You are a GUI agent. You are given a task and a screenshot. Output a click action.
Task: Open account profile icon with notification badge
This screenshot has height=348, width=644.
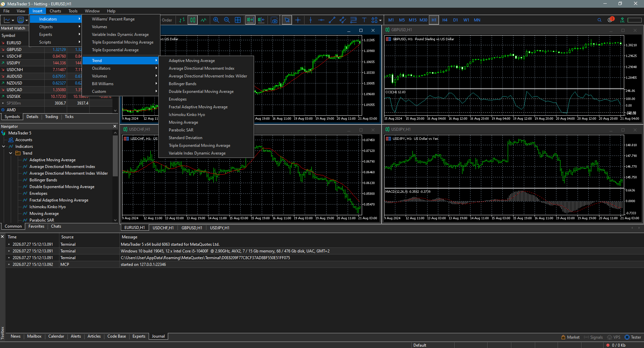[x=610, y=20]
